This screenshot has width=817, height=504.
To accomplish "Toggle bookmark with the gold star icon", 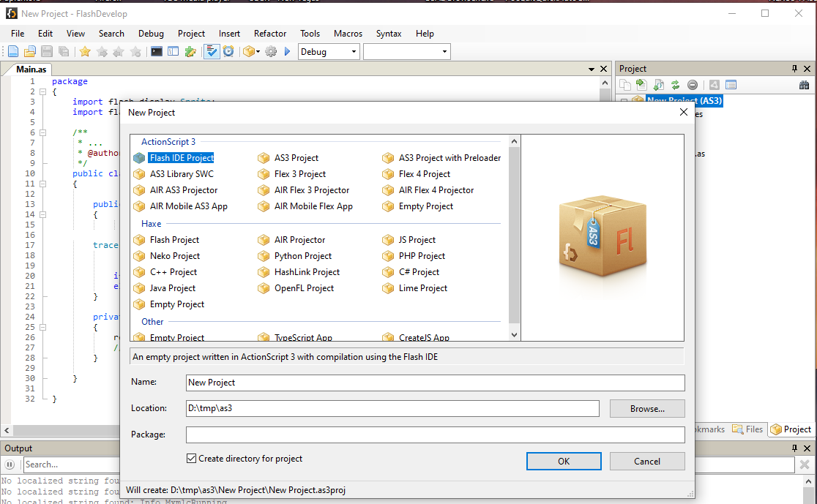I will click(85, 51).
